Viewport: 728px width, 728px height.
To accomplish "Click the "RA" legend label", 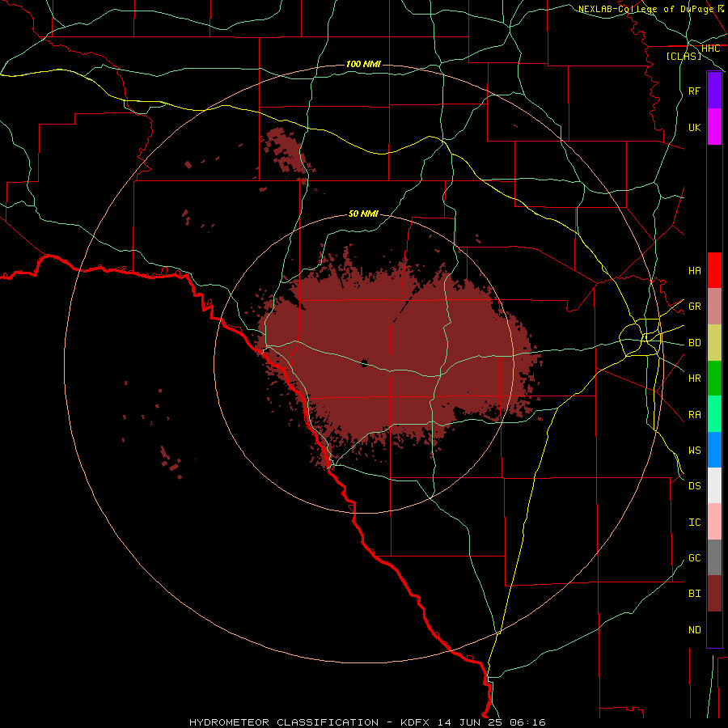I will pos(694,414).
